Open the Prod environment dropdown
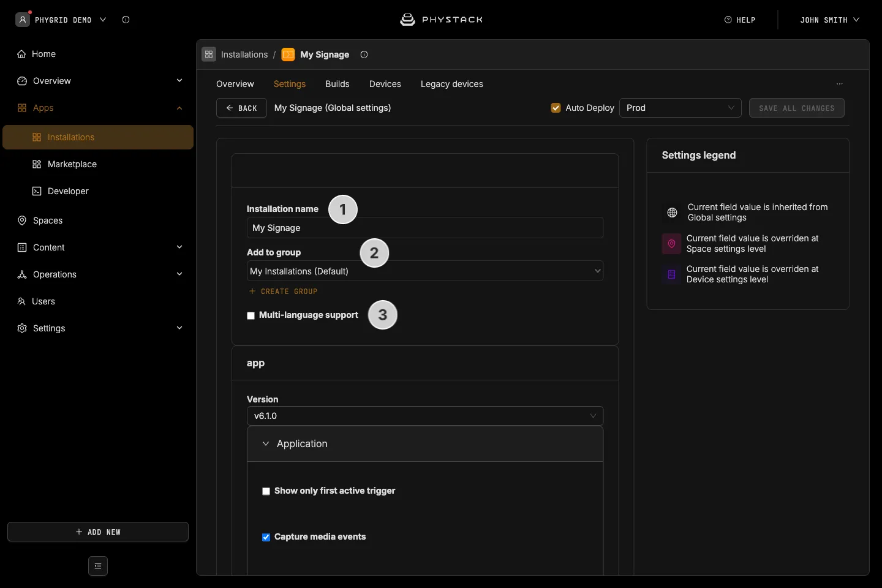This screenshot has width=882, height=588. tap(680, 108)
